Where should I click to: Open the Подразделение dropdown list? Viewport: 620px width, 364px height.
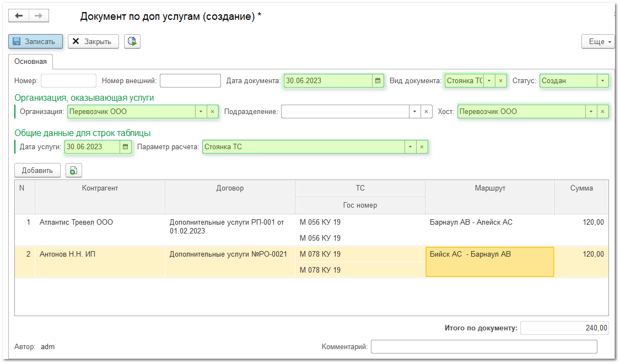point(414,112)
